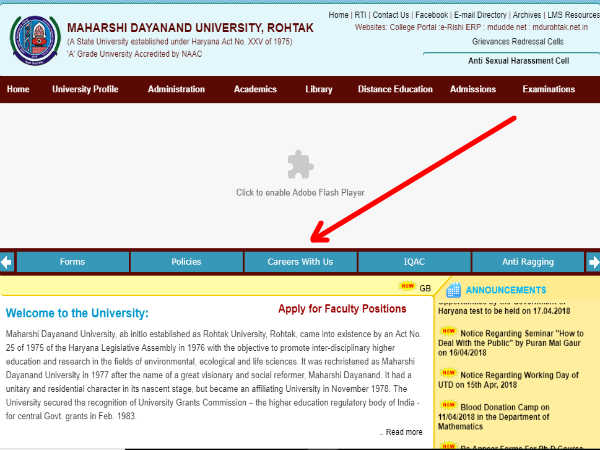Screen dimensions: 600x450
Task: Open the mdudde.net link
Action: 507,28
